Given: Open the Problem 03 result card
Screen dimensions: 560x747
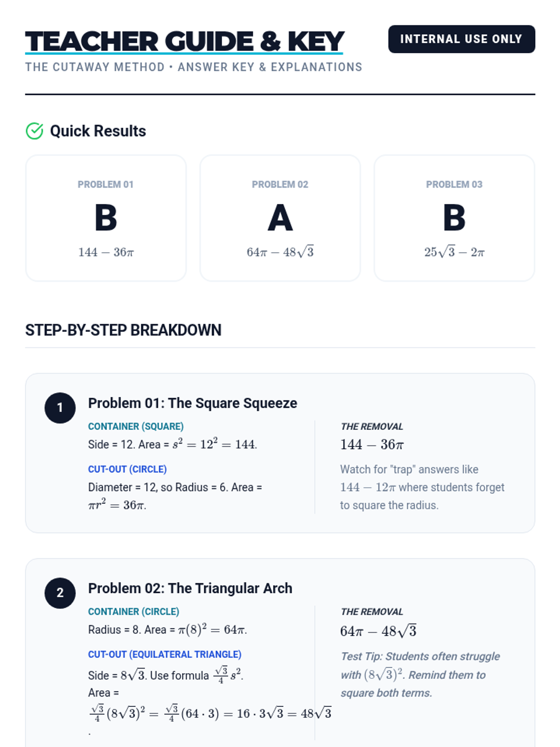Looking at the screenshot, I should click(454, 218).
